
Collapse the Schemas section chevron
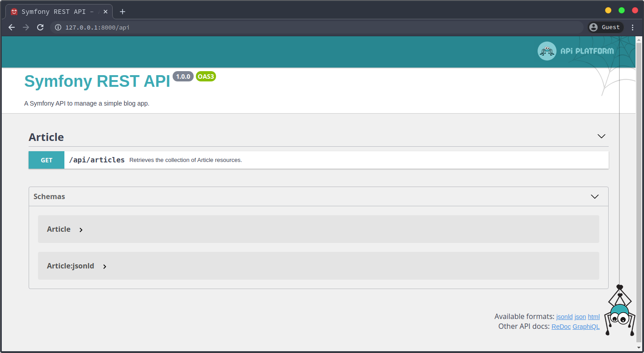(595, 196)
